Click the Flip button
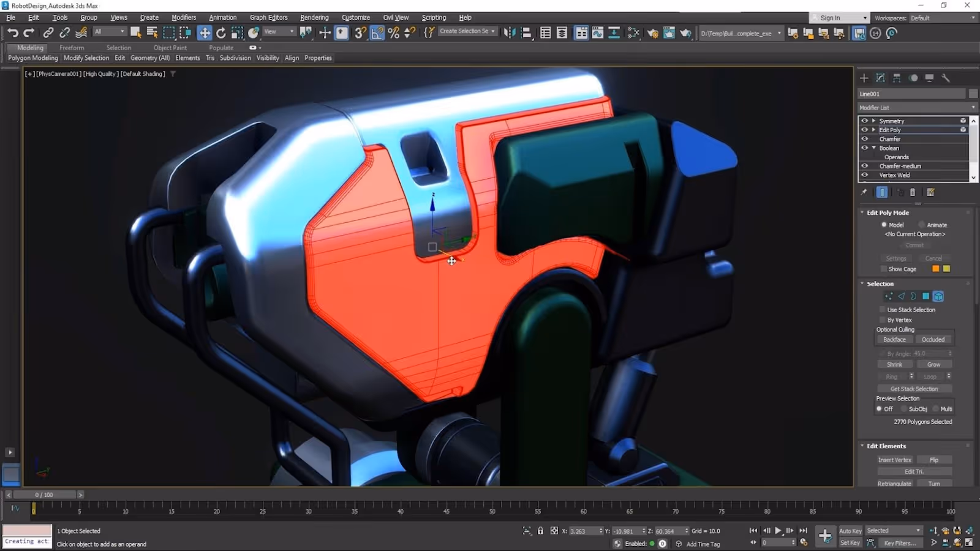The height and width of the screenshot is (551, 980). click(x=934, y=460)
